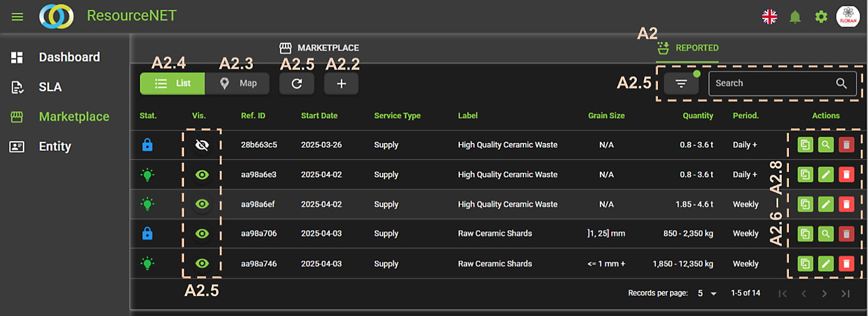This screenshot has height=316, width=868.
Task: Click the refresh list icon
Action: (296, 84)
